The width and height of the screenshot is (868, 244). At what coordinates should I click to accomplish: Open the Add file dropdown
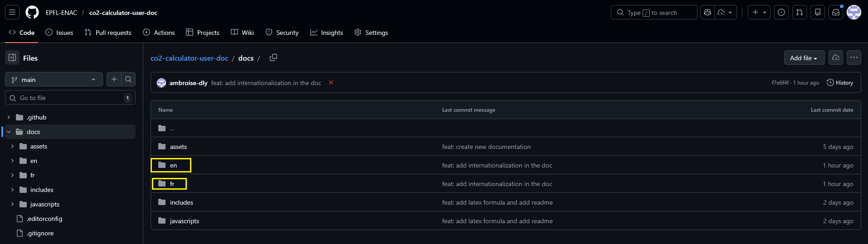[804, 58]
